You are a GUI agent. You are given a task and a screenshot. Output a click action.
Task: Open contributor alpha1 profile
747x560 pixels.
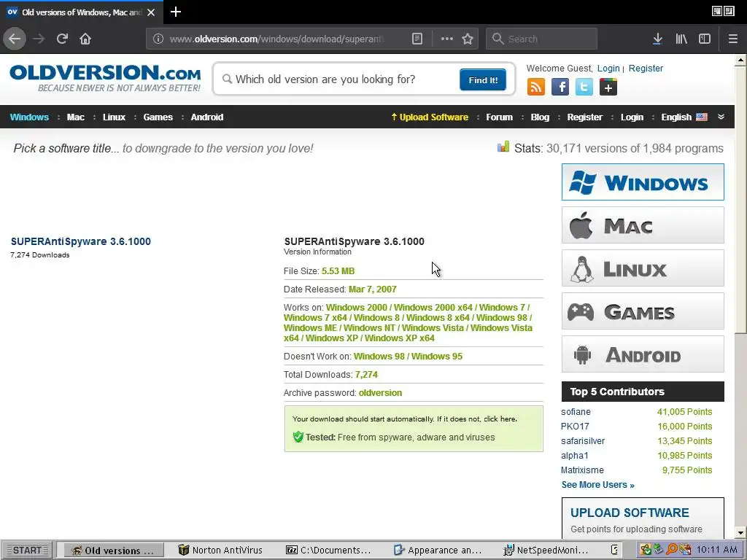click(x=575, y=456)
